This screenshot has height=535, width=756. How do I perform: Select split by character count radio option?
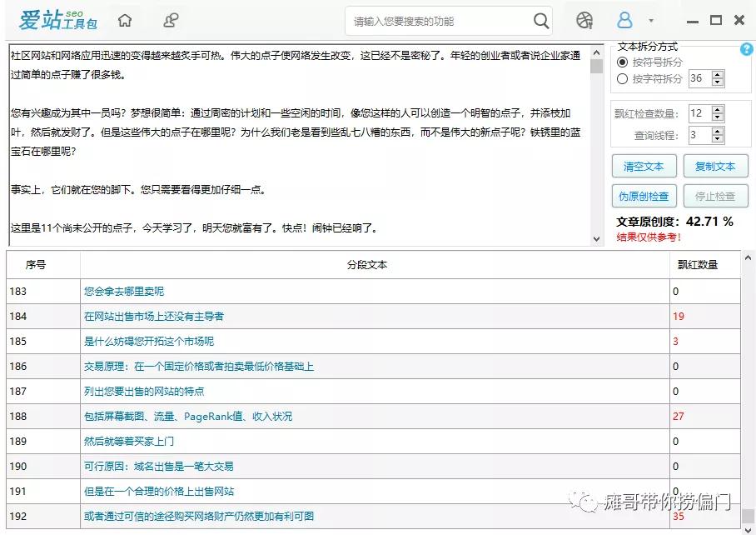click(x=622, y=79)
